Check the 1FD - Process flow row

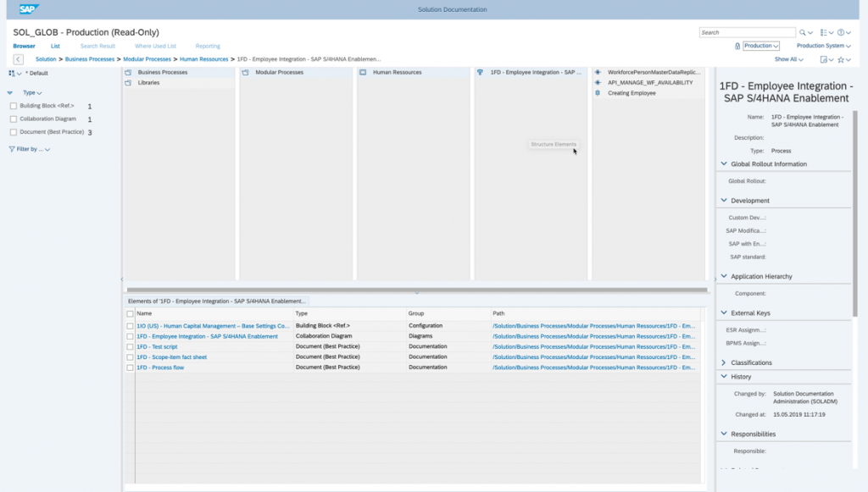130,368
